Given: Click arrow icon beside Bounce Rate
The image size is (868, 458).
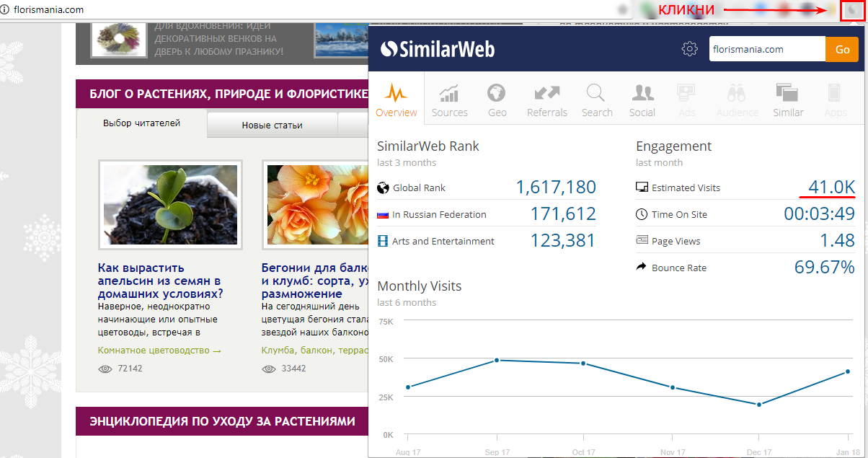Looking at the screenshot, I should (642, 268).
